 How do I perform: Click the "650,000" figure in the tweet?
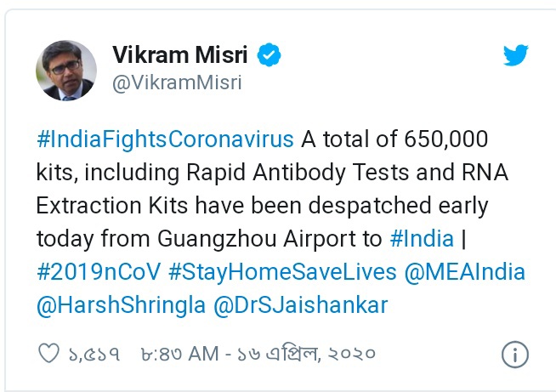point(435,139)
